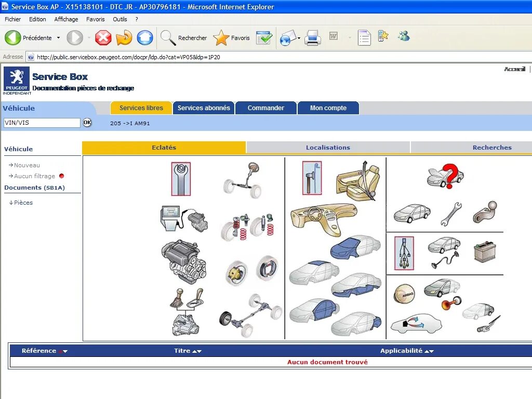Open the airbag steering wheel cover icon
The image size is (532, 399).
[404, 294]
